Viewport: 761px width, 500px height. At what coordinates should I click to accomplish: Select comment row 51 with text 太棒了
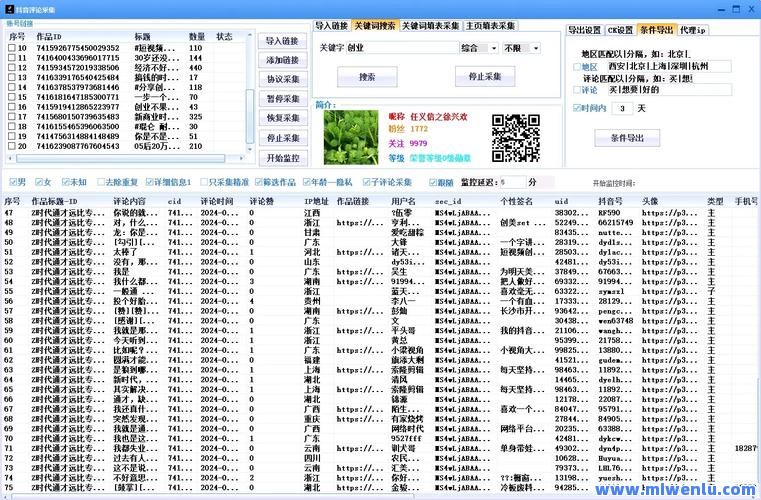pyautogui.click(x=380, y=252)
